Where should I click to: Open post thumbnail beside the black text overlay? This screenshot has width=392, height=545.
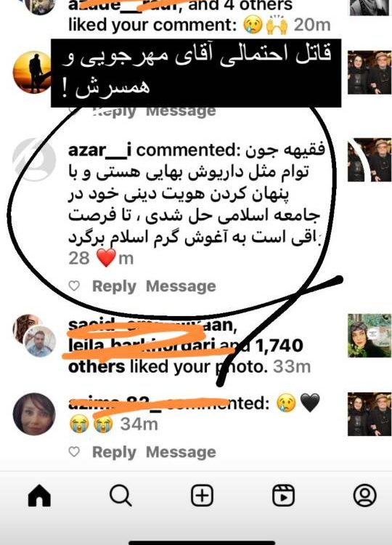click(369, 72)
